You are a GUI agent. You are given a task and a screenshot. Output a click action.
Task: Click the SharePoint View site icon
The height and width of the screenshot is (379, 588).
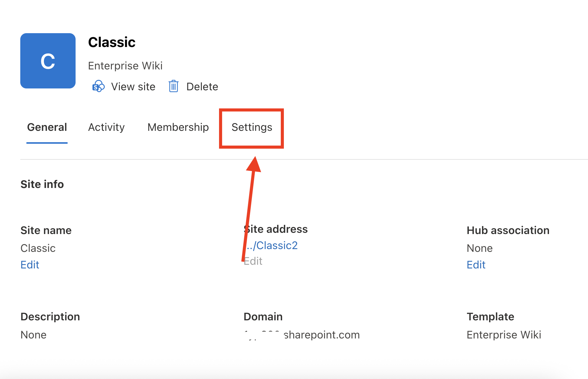[x=98, y=87]
